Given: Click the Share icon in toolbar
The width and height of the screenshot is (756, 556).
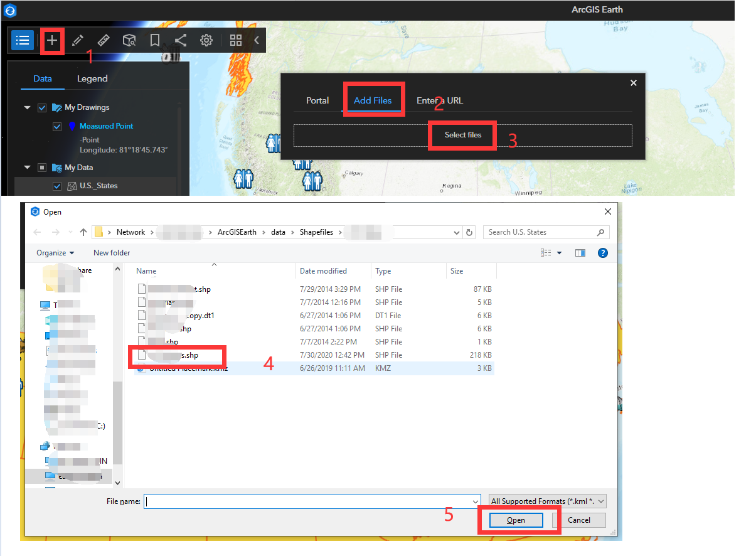Looking at the screenshot, I should [x=180, y=41].
